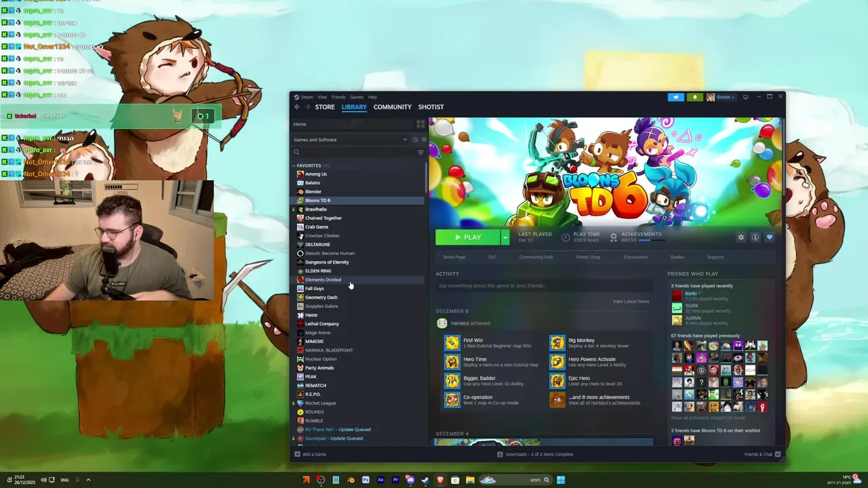
Task: Click the First Win achievement icon
Action: 452,343
